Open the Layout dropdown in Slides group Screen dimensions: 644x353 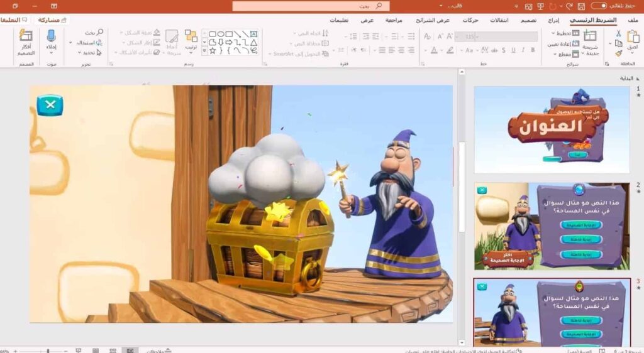tap(565, 33)
